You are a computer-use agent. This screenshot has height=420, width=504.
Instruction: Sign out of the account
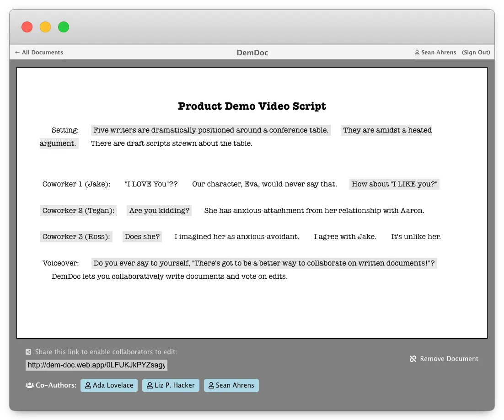pyautogui.click(x=476, y=53)
